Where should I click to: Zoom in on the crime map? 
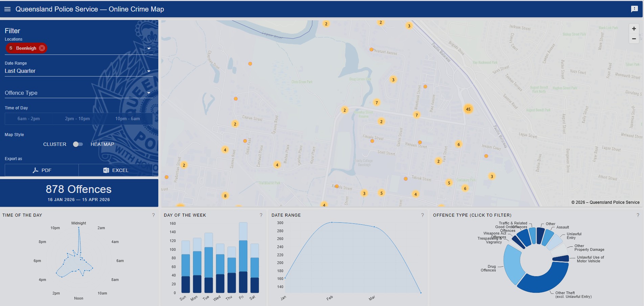pos(634,29)
